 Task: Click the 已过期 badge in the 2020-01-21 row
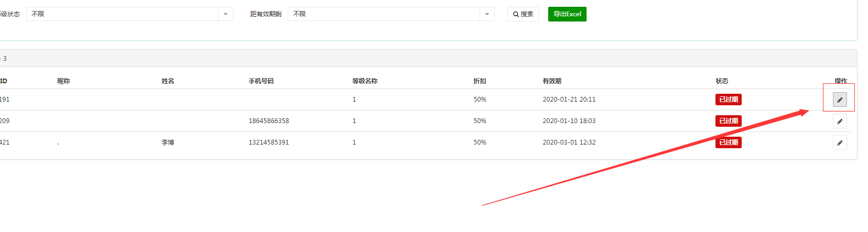pos(729,100)
